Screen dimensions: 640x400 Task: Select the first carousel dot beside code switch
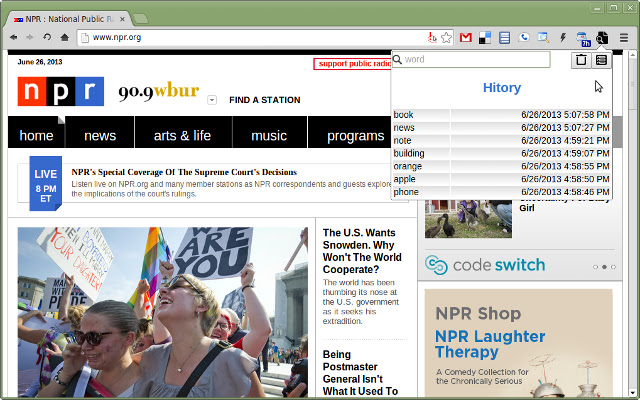pos(595,267)
